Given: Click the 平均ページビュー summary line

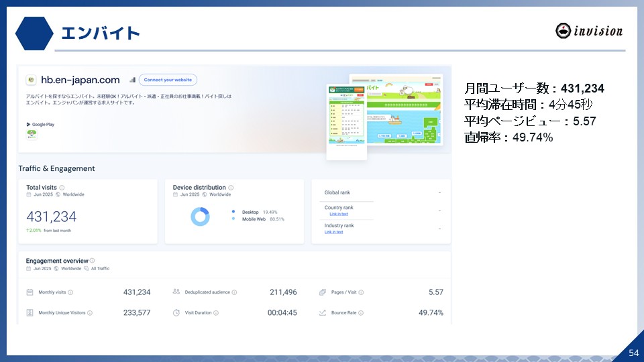Looking at the screenshot, I should coord(530,121).
